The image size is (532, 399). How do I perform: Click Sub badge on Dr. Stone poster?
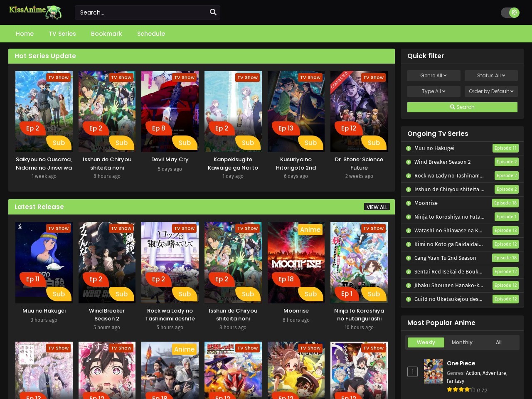click(374, 143)
